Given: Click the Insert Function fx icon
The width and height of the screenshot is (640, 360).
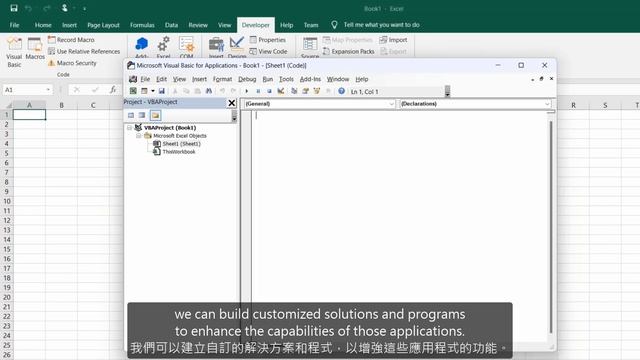Looking at the screenshot, I should click(113, 90).
